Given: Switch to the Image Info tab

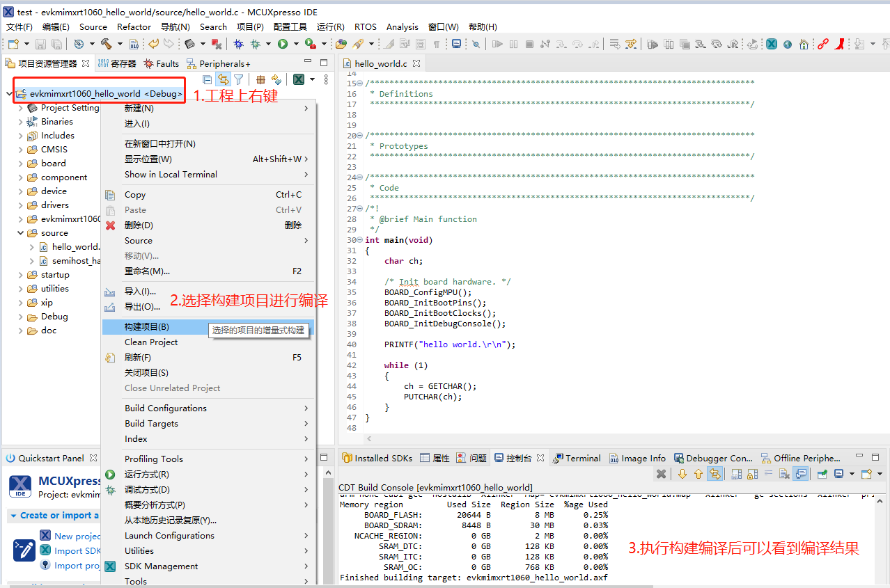Looking at the screenshot, I should [x=637, y=458].
